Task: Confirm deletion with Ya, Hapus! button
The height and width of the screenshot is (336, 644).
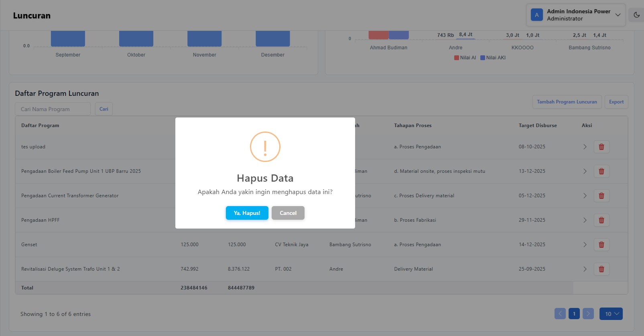Action: coord(247,213)
